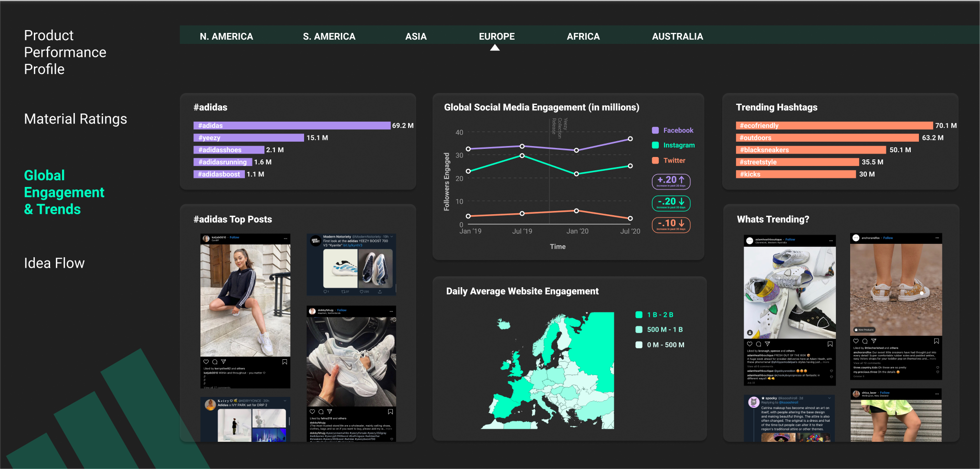
Task: Open the AUSTRALIA tab
Action: tap(677, 36)
